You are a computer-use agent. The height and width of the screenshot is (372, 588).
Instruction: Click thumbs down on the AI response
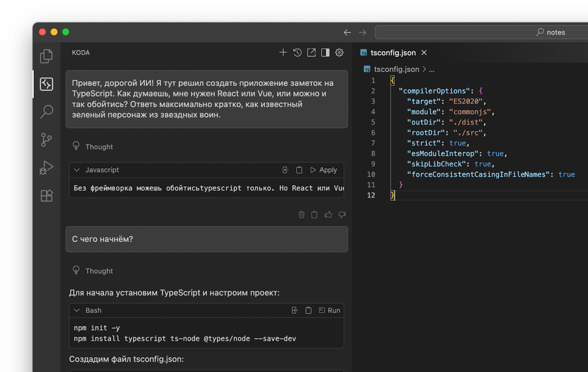[x=342, y=215]
